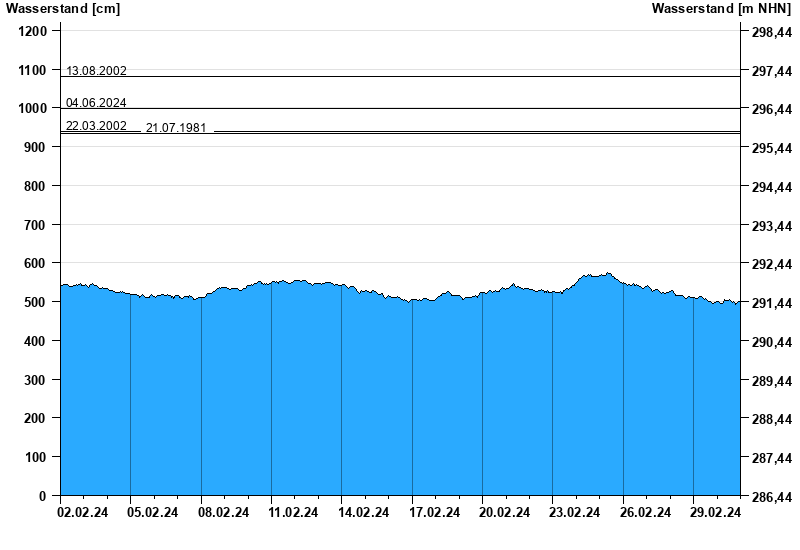Select the 22.03.2002 flood marker label
Viewport: 800px width, 550px height.
(x=96, y=126)
